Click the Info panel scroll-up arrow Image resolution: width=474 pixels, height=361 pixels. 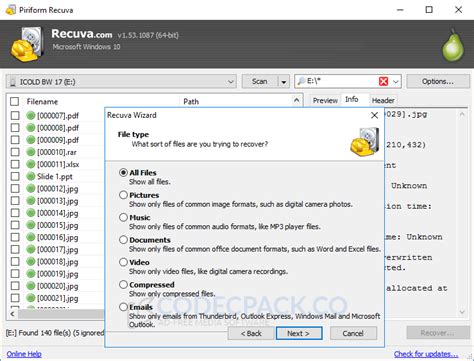point(462,114)
